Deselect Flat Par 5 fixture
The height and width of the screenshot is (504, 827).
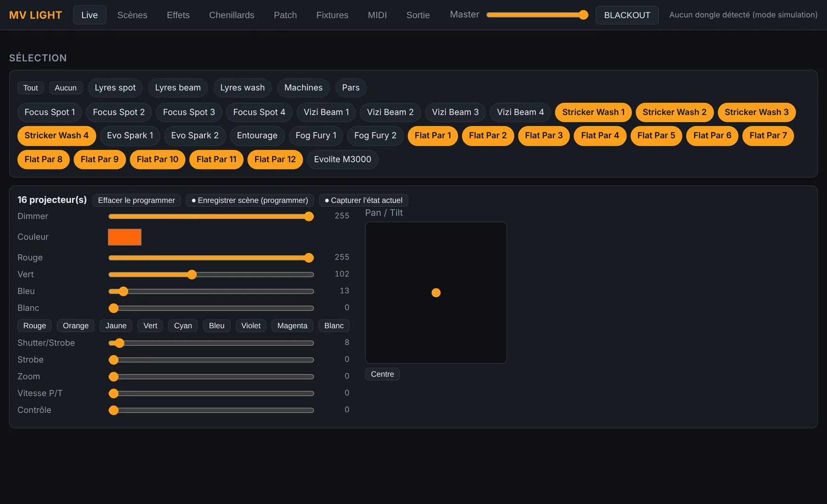coord(656,136)
